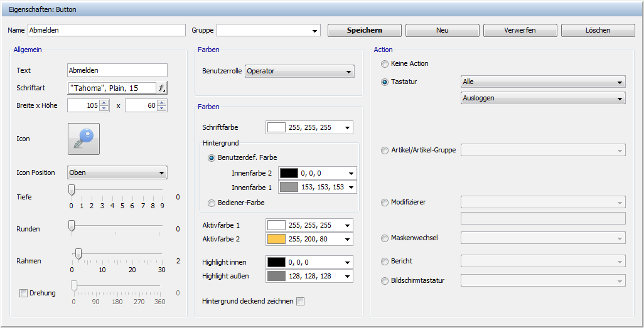Viewport: 644px width, 328px height.
Task: Select the Bildschirmtastatur radio option
Action: [384, 281]
